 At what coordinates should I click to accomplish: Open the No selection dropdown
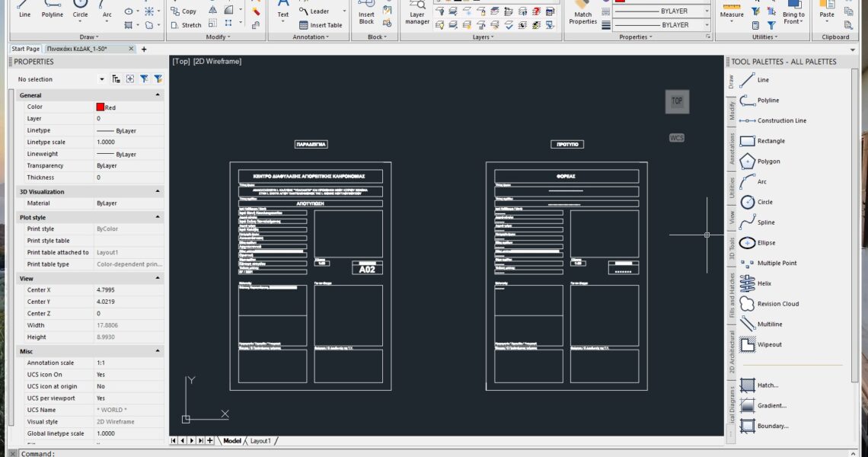click(102, 79)
